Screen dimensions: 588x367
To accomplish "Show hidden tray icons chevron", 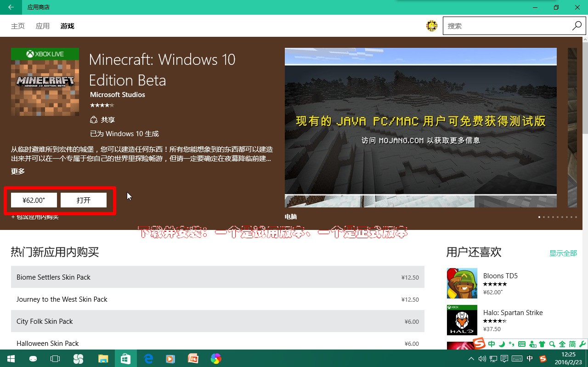I will click(471, 358).
